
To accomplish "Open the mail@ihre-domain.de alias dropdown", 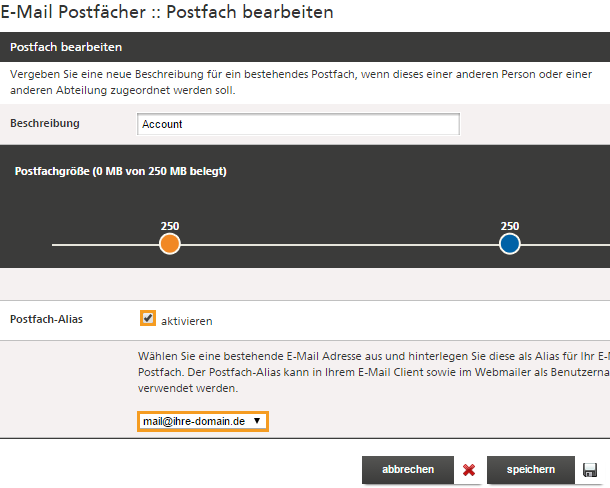I will click(203, 421).
